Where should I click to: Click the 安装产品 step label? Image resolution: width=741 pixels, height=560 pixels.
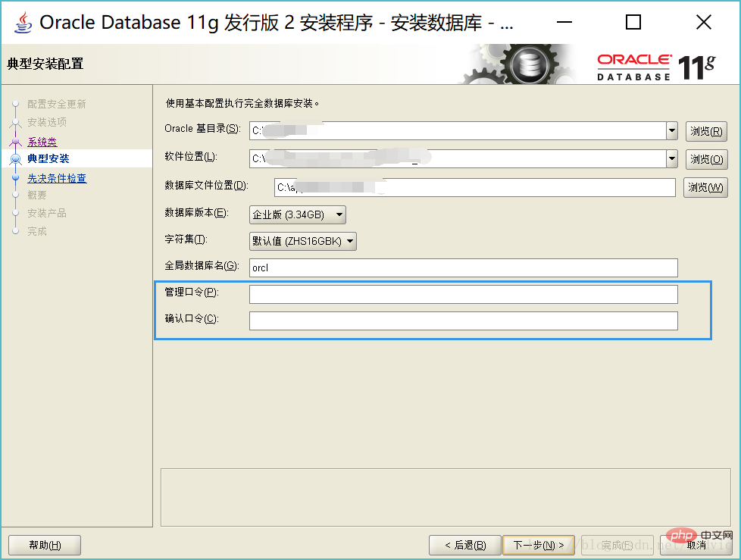[47, 213]
